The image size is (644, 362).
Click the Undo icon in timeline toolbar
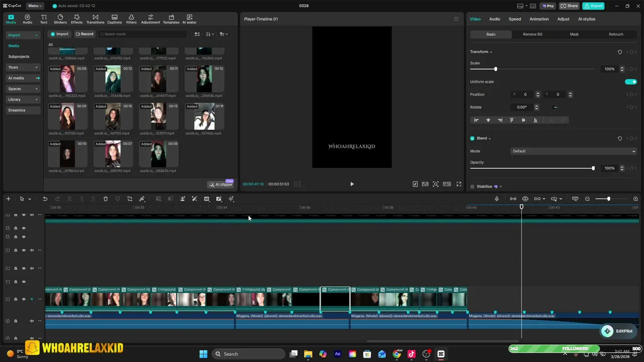coord(45,199)
